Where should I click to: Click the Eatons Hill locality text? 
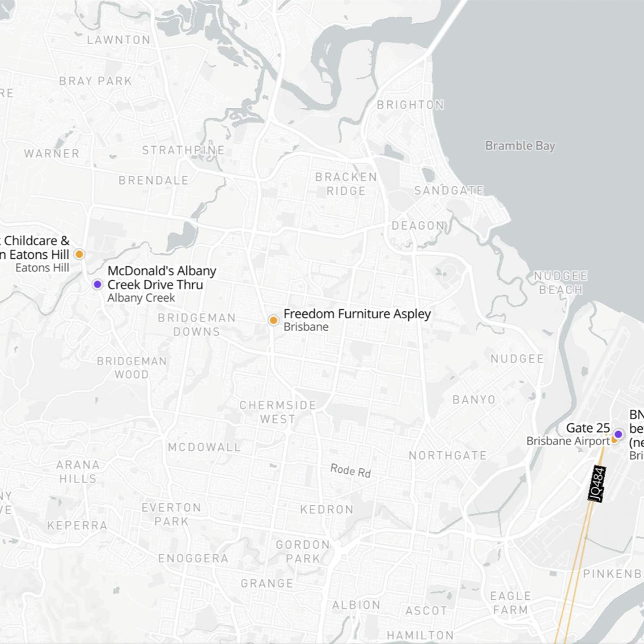coord(43,268)
